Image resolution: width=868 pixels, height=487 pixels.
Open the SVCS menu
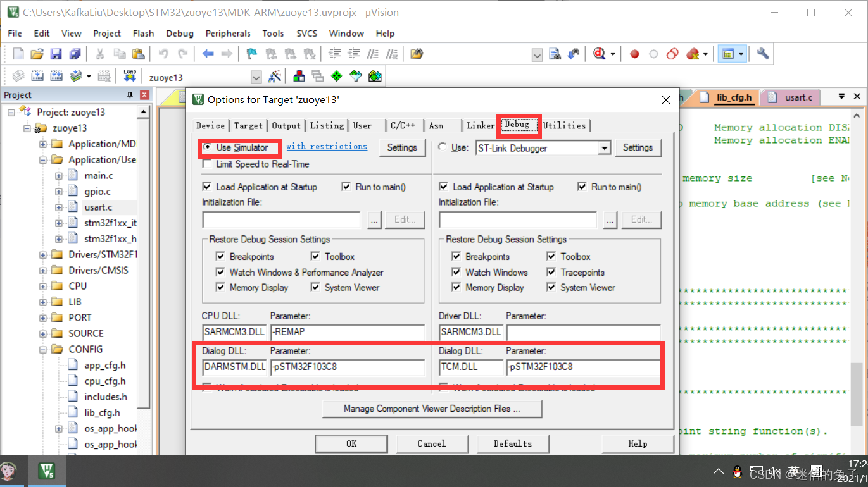tap(307, 34)
